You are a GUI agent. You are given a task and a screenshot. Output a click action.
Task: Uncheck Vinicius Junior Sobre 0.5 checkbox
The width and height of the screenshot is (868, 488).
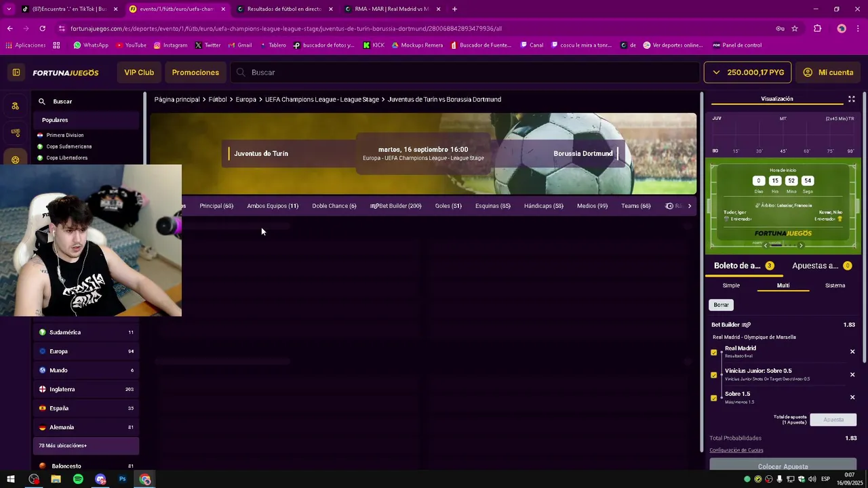point(713,375)
